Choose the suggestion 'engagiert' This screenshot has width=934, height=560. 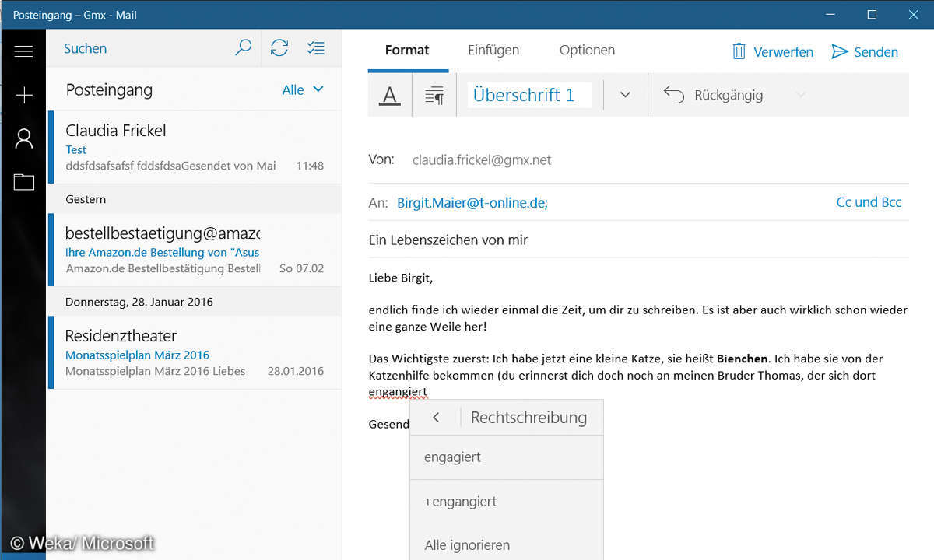507,457
